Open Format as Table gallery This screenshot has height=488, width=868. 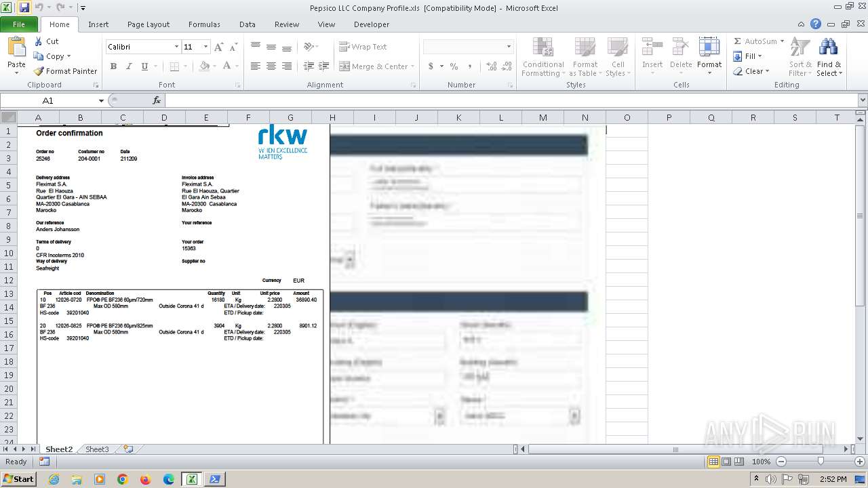tap(585, 57)
